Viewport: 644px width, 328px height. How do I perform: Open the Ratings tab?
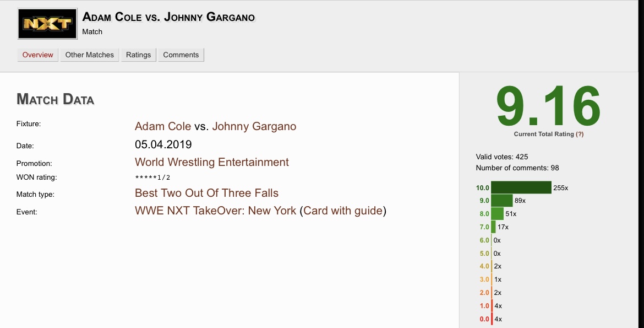[x=138, y=55]
